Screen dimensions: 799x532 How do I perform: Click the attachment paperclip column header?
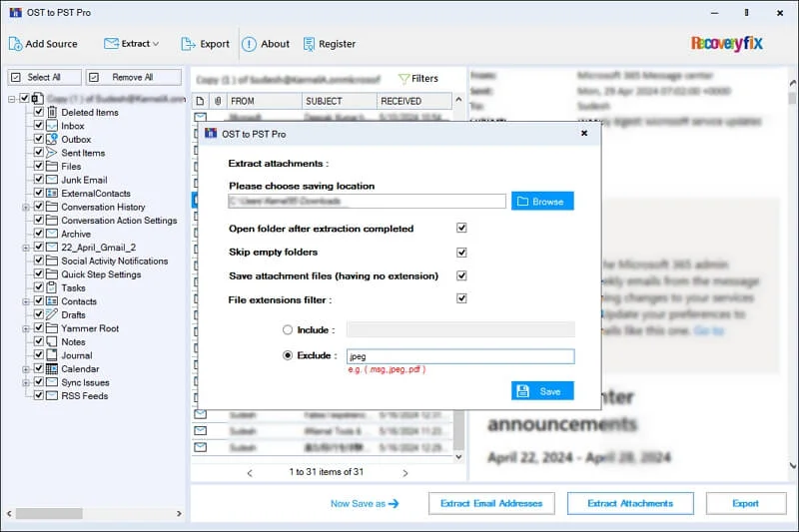pyautogui.click(x=218, y=101)
